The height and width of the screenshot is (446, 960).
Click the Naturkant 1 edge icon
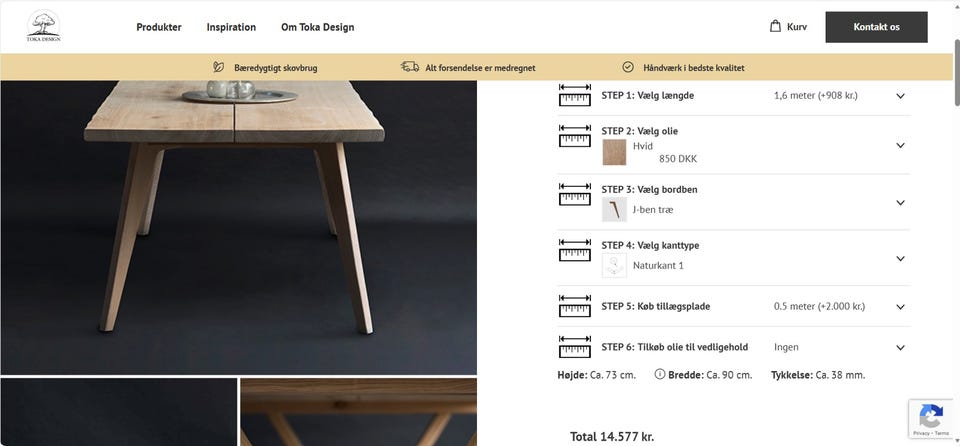pyautogui.click(x=614, y=265)
